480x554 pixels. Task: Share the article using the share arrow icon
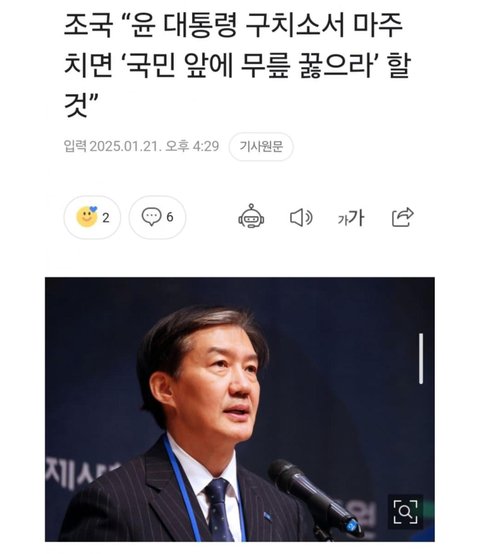[x=403, y=217]
